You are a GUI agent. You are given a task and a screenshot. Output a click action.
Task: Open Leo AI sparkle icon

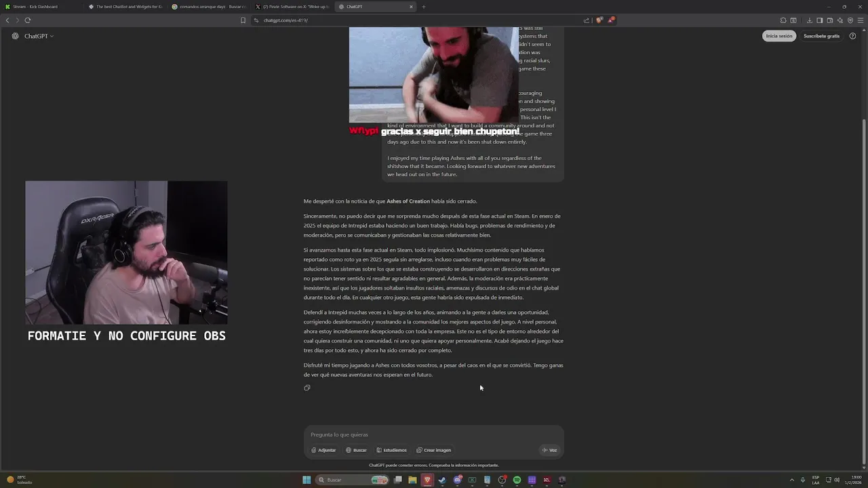[x=840, y=20]
